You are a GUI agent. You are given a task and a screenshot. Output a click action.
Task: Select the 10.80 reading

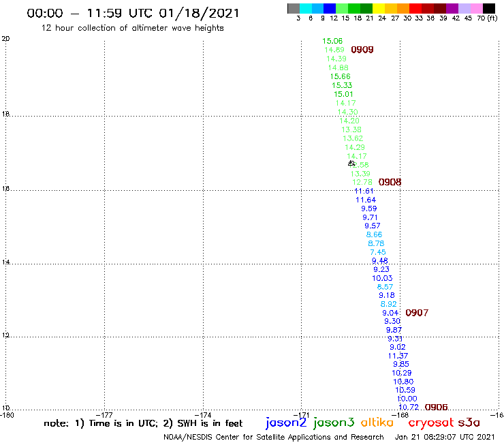tap(403, 382)
